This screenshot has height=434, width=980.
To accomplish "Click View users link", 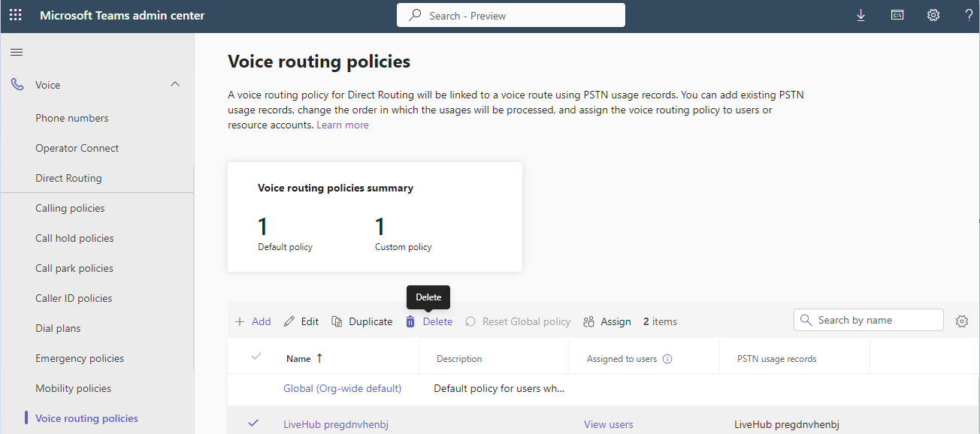I will (609, 424).
